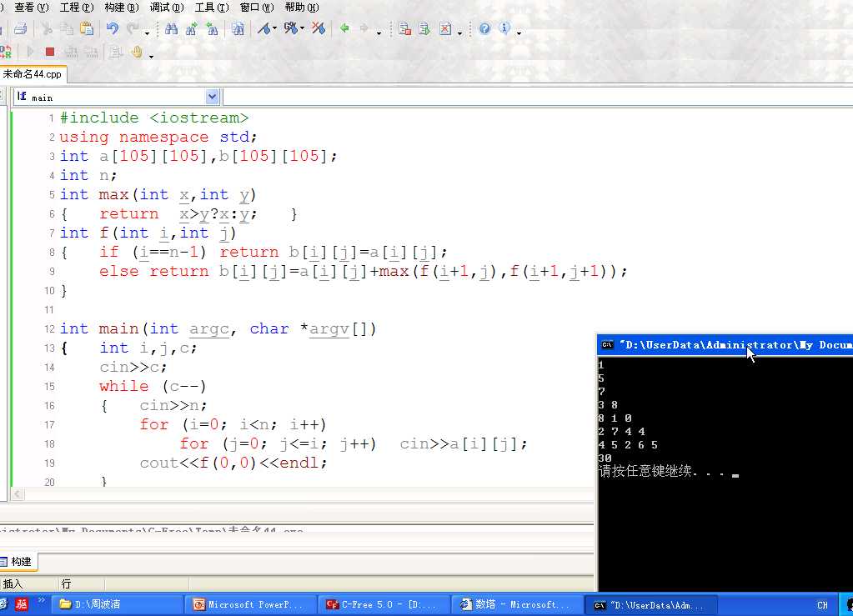Click the red square Stop icon
The height and width of the screenshot is (616, 853).
tap(50, 52)
